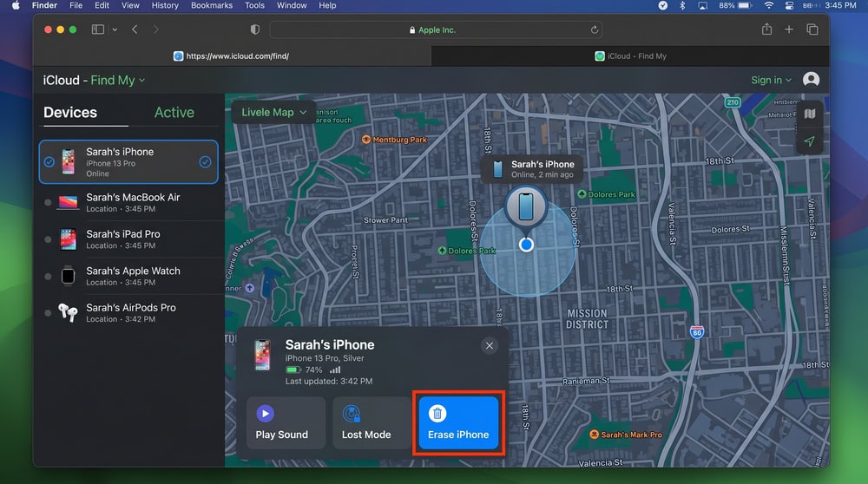Close the Sarah's iPhone info card
Viewport: 868px width, 484px height.
click(490, 346)
